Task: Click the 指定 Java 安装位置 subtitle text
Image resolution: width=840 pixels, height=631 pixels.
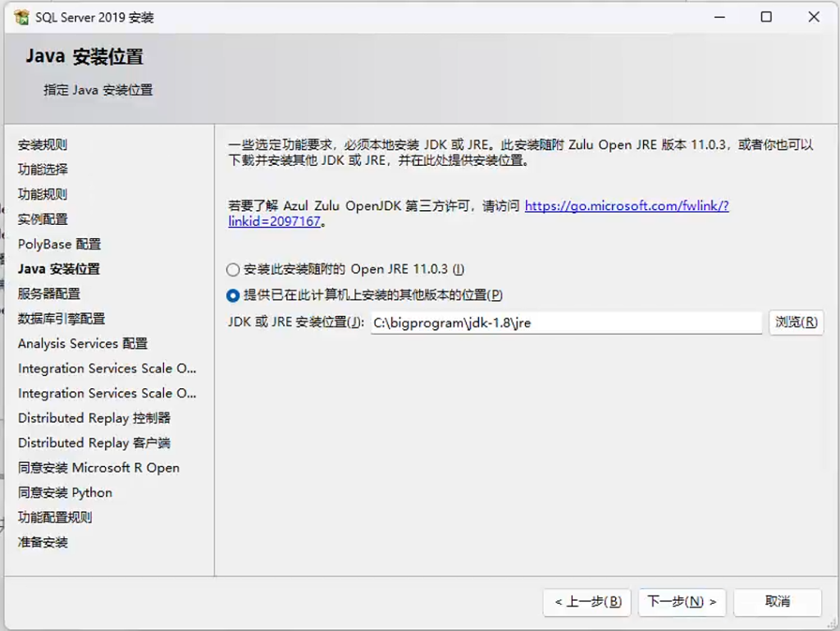Action: click(98, 90)
